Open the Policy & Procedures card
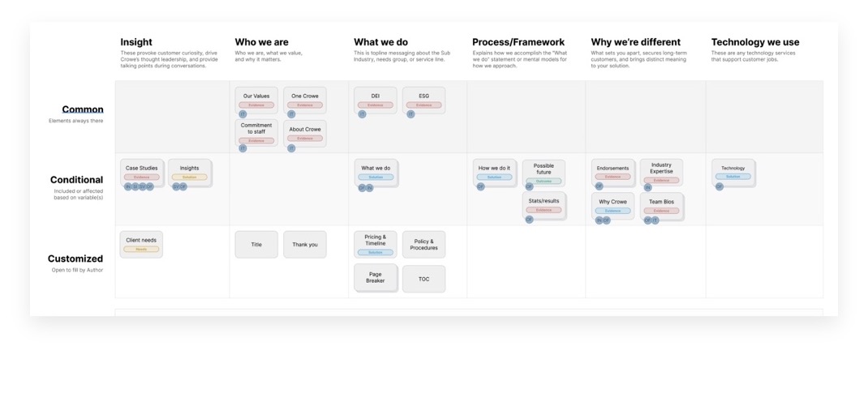 pyautogui.click(x=423, y=245)
